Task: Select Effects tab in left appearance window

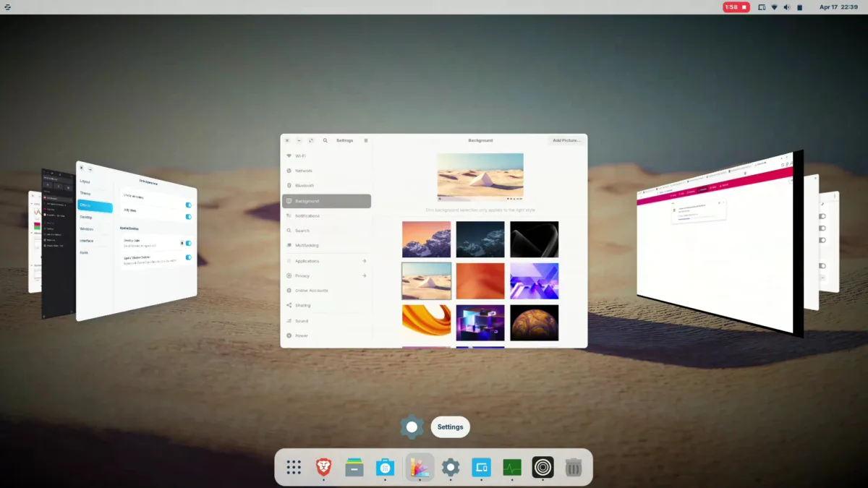Action: point(95,206)
